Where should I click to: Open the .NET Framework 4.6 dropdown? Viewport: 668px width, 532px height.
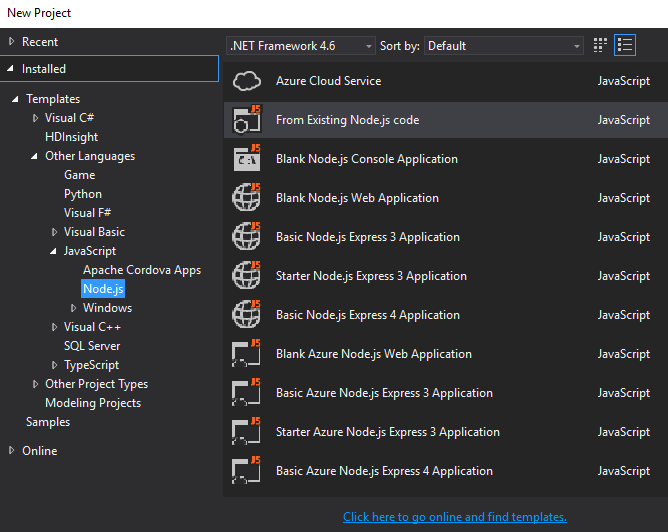[301, 46]
